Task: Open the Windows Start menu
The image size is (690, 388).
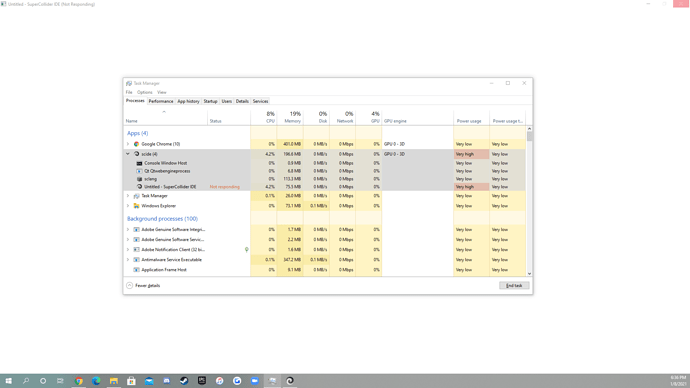Action: click(x=8, y=381)
